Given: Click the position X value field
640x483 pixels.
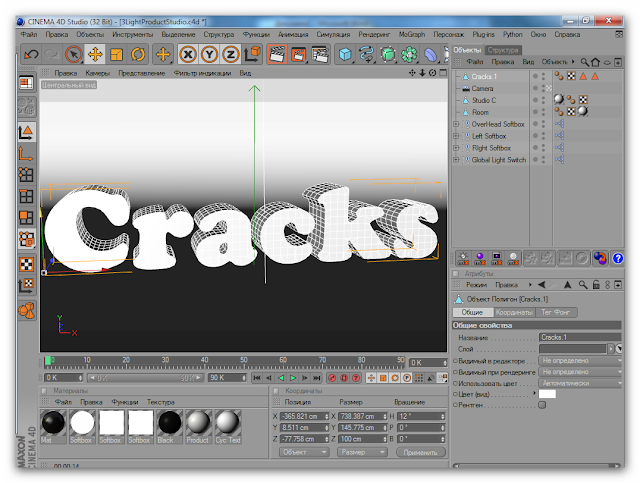Looking at the screenshot, I should (304, 416).
